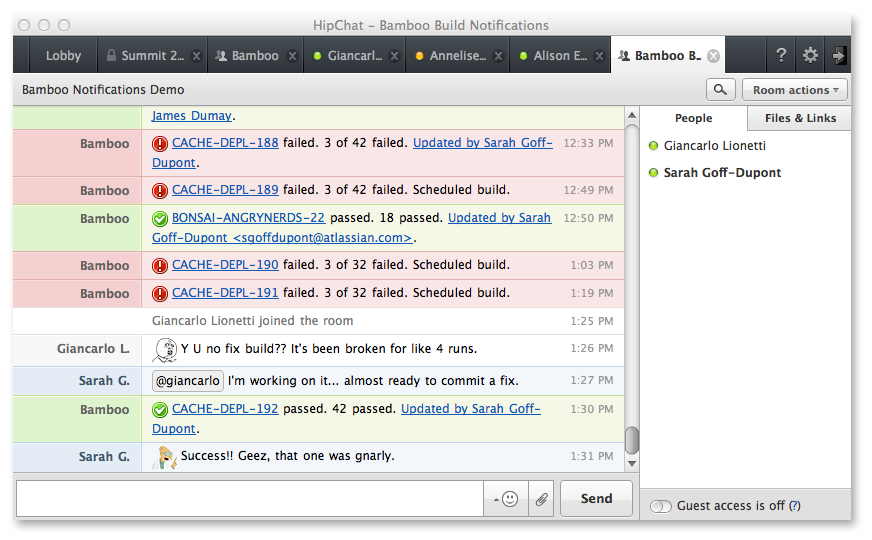The width and height of the screenshot is (872, 540).
Task: Click red failed icon for CACHE-DEPL-190
Action: click(x=160, y=266)
